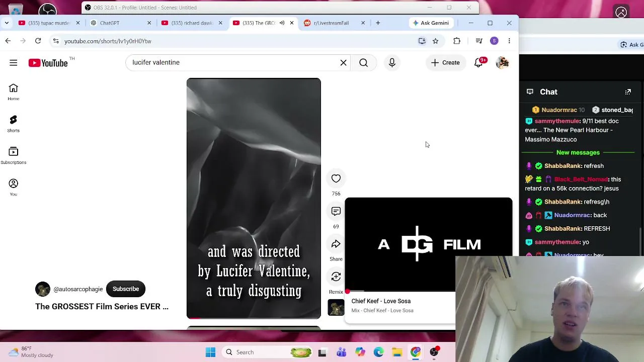Open Chrome media controls icon

click(479, 41)
